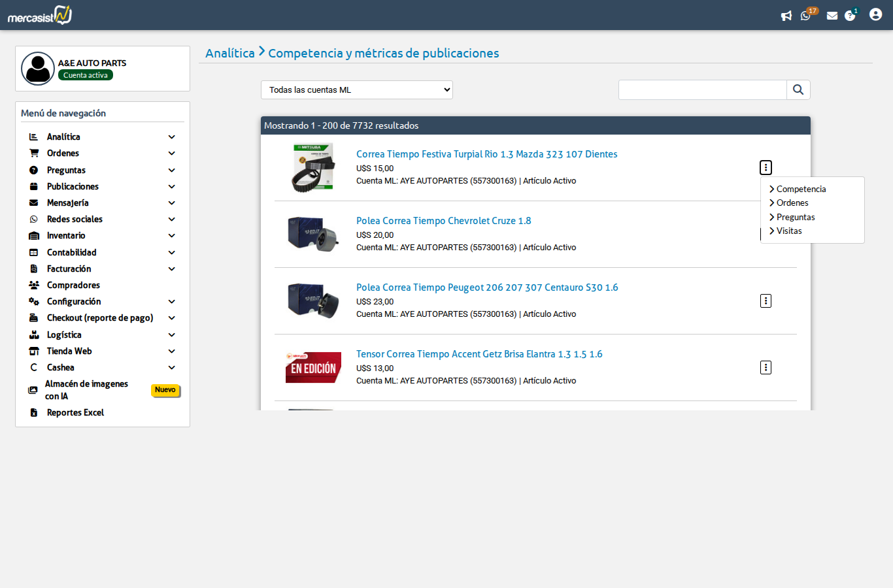The width and height of the screenshot is (893, 588).
Task: Open Polea Correa Tiempo Chevrolet Cruze link
Action: coord(443,221)
